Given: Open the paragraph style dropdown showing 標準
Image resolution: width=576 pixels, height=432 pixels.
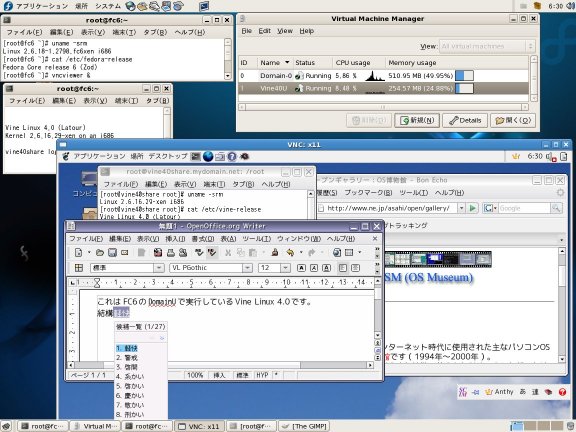Looking at the screenshot, I should 159,268.
